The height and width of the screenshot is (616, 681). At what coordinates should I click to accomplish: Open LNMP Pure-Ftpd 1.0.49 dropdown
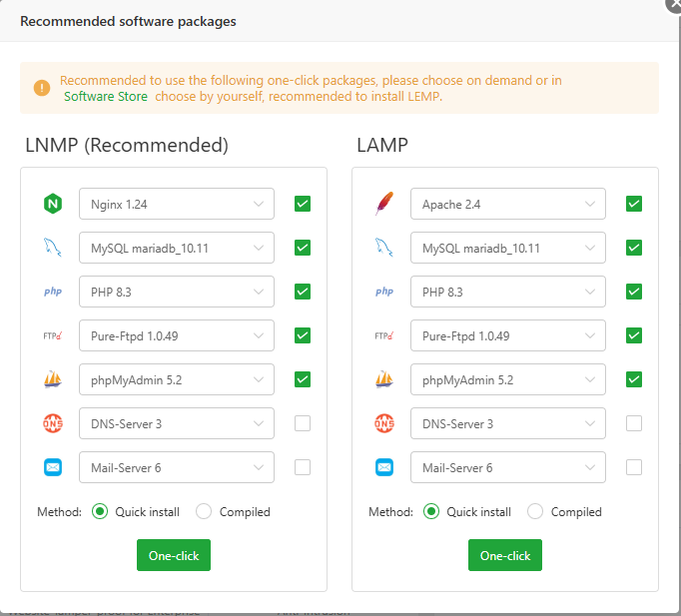pos(177,335)
